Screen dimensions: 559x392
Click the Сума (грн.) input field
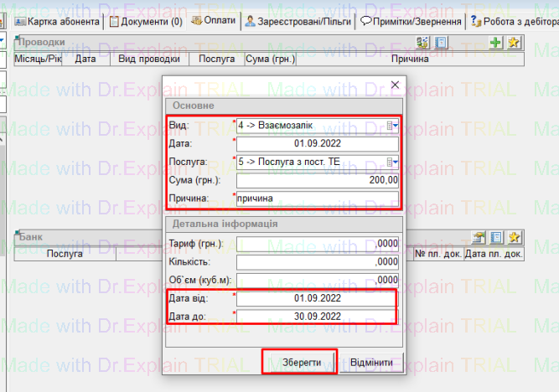point(318,180)
